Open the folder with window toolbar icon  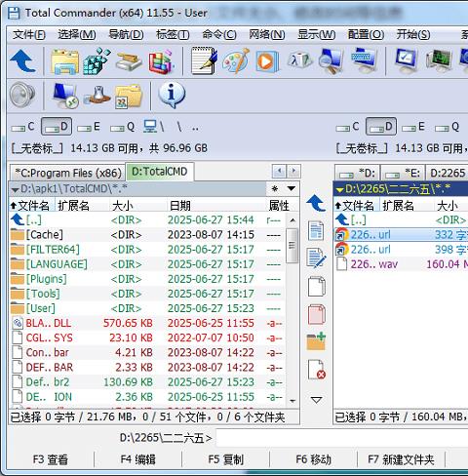pos(65,61)
